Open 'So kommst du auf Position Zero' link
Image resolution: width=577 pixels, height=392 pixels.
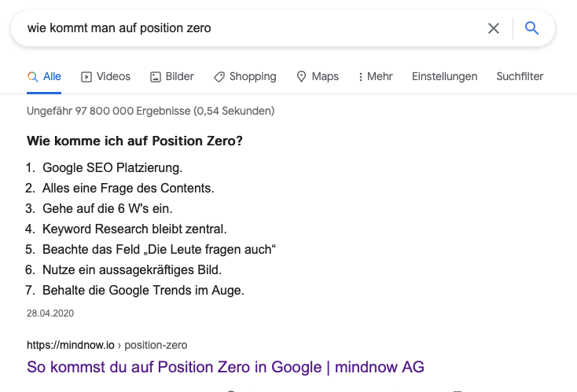pyautogui.click(x=226, y=367)
